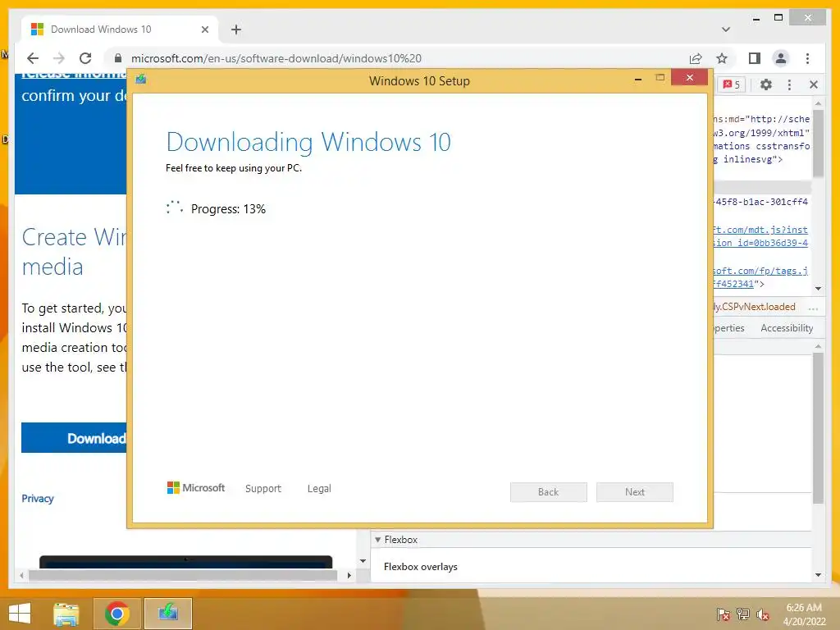Viewport: 840px width, 630px height.
Task: Click Chrome forward navigation arrow
Action: coord(59,58)
